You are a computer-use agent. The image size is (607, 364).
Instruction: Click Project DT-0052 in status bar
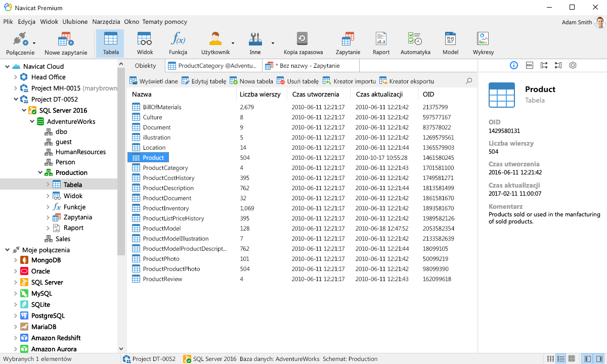point(149,359)
